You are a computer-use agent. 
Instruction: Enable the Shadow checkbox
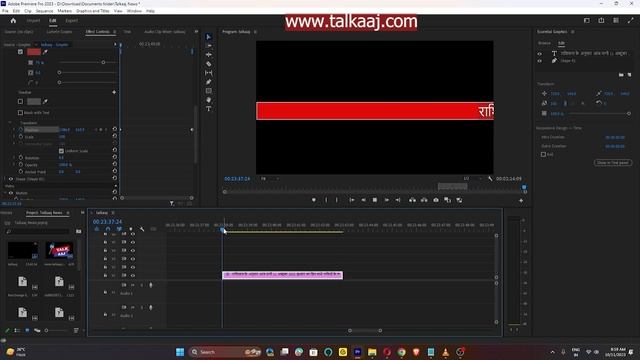tap(20, 101)
